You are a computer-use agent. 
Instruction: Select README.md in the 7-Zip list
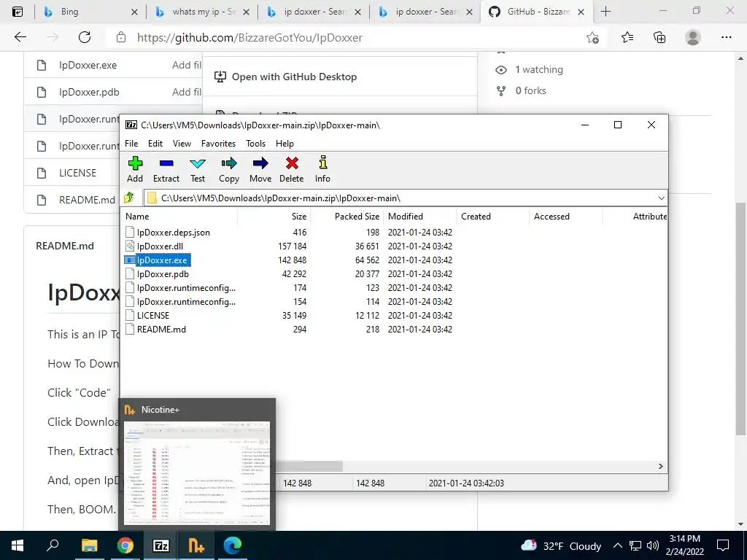click(161, 329)
